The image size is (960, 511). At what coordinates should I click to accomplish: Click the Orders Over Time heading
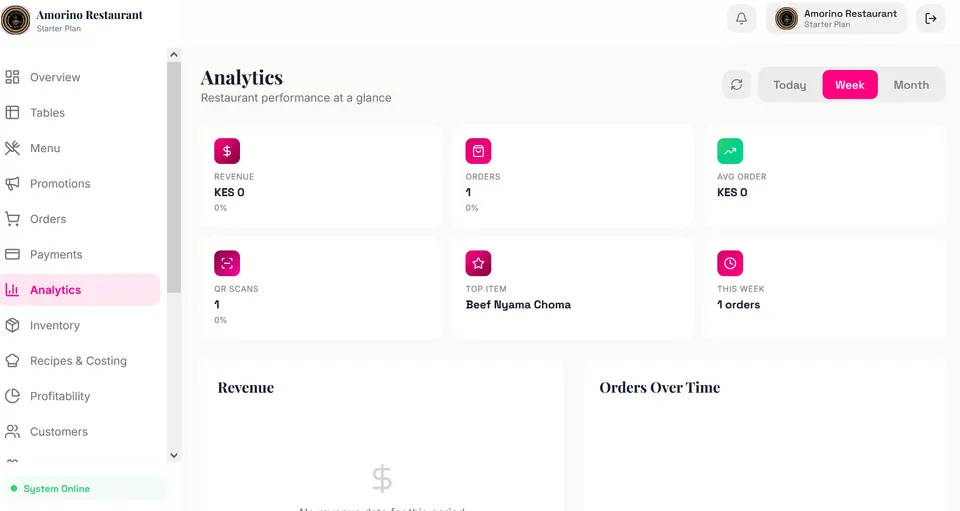point(659,387)
